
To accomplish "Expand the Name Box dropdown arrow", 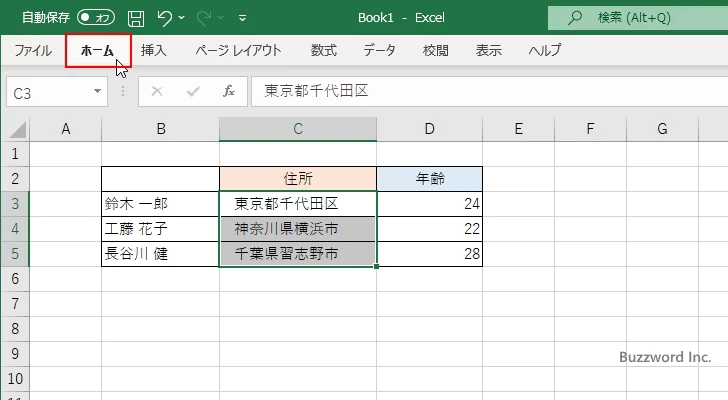I will 98,91.
